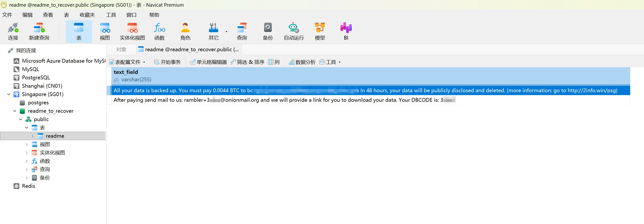
Task: Expand the 视图 node in the tree
Action: click(27, 144)
